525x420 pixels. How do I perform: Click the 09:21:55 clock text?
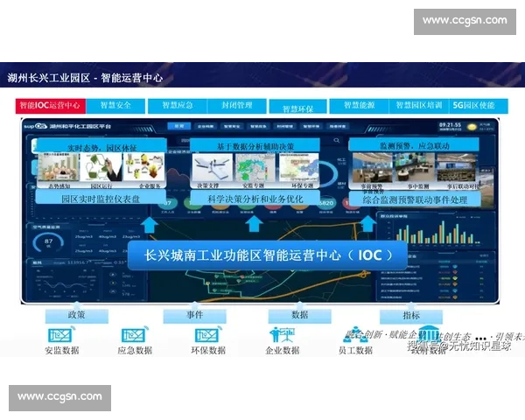pyautogui.click(x=451, y=125)
